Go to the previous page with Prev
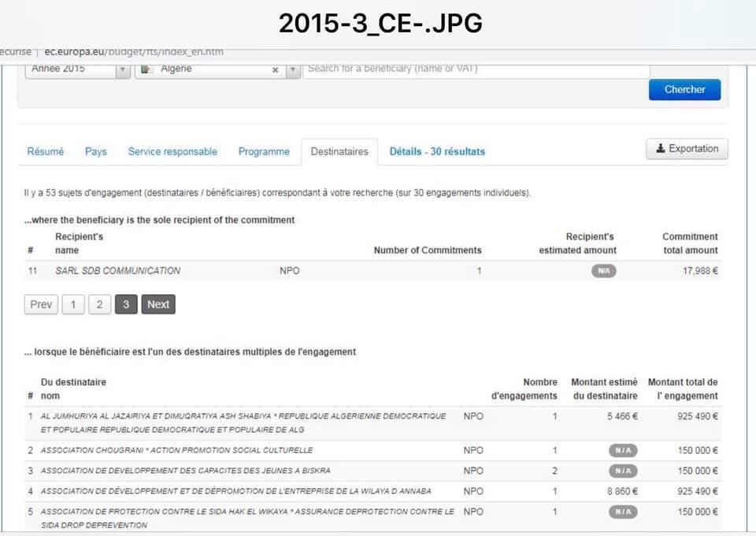This screenshot has width=756, height=536. point(41,304)
